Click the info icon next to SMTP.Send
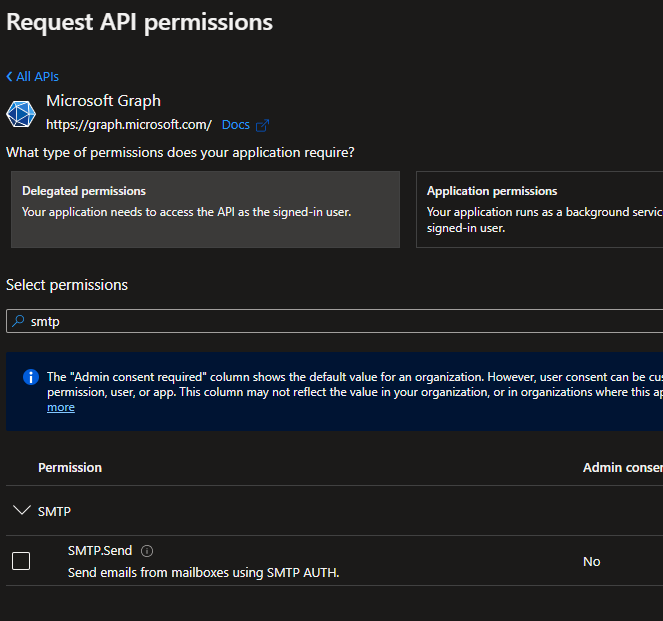This screenshot has width=663, height=621. click(147, 551)
